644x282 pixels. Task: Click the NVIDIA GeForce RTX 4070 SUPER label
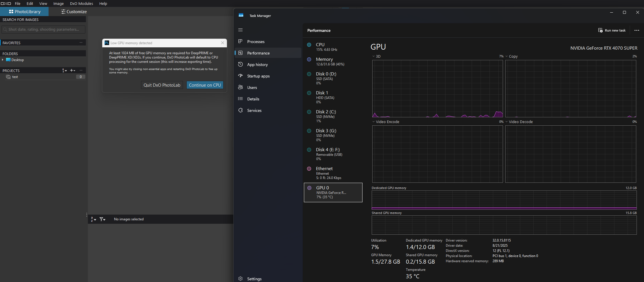pos(604,48)
